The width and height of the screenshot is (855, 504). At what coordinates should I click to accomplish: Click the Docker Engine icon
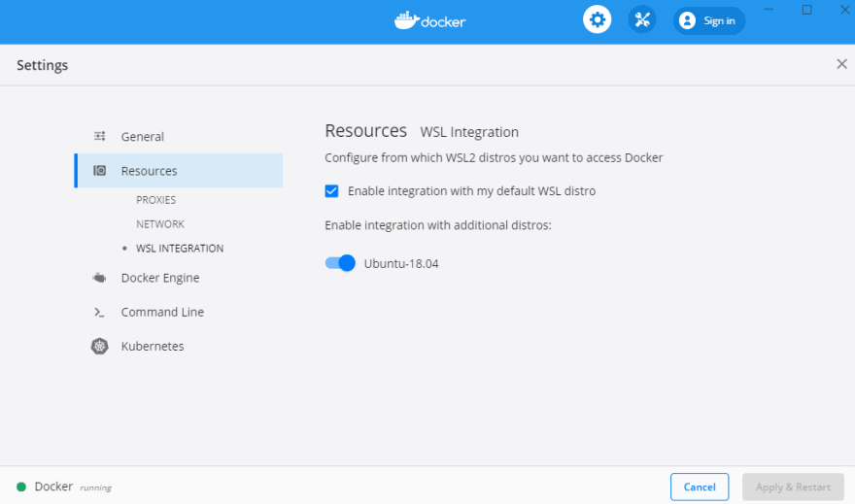coord(99,278)
